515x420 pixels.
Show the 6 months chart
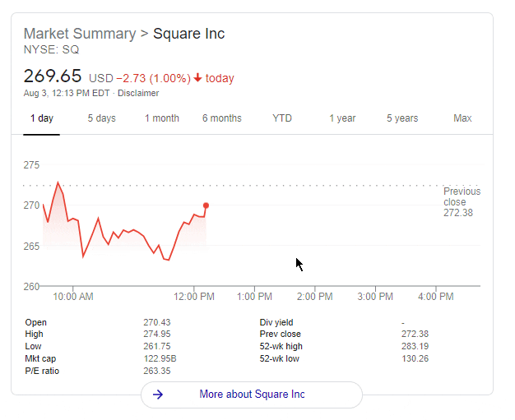click(221, 118)
